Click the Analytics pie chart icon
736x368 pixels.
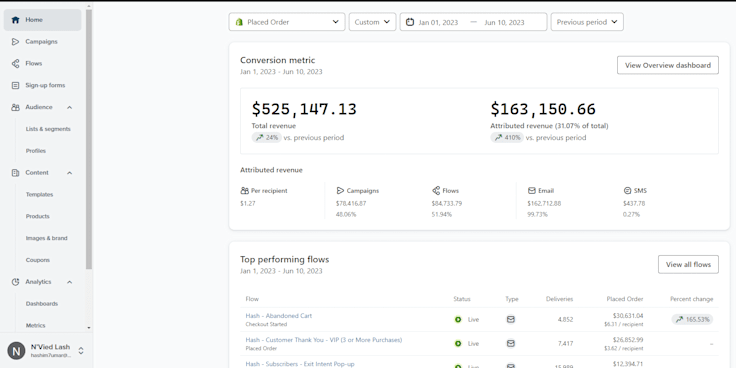pos(15,282)
